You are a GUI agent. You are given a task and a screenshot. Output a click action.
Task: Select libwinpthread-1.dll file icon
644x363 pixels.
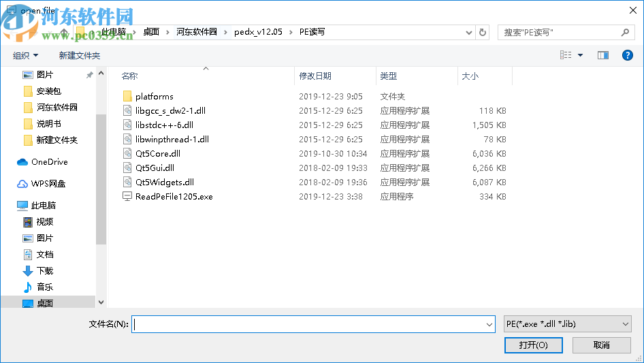pyautogui.click(x=127, y=140)
